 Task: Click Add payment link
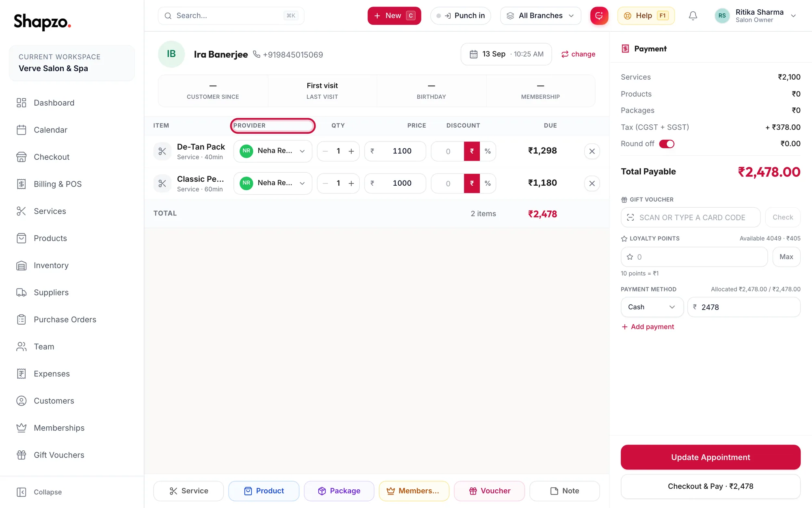click(x=648, y=327)
